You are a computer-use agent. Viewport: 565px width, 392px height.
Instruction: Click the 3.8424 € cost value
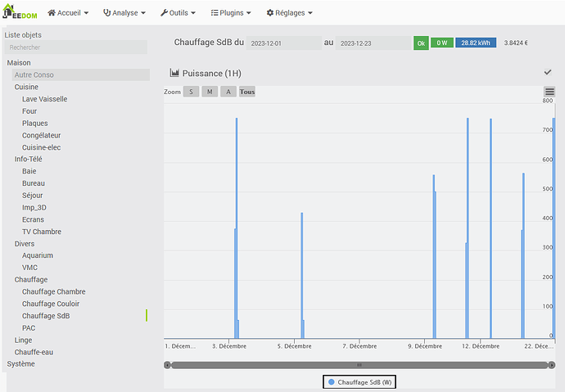[x=516, y=43]
